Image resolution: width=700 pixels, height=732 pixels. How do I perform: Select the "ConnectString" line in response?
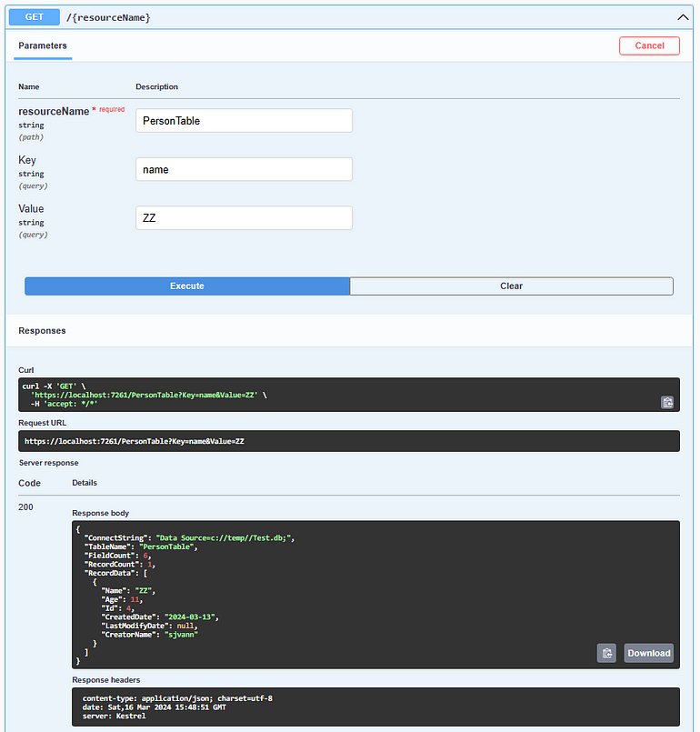189,537
